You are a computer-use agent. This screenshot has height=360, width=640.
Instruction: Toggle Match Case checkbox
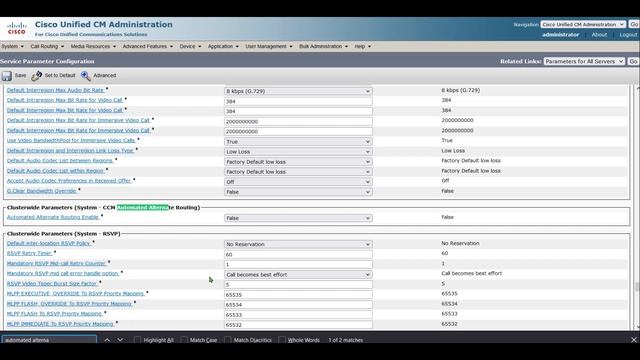184,340
